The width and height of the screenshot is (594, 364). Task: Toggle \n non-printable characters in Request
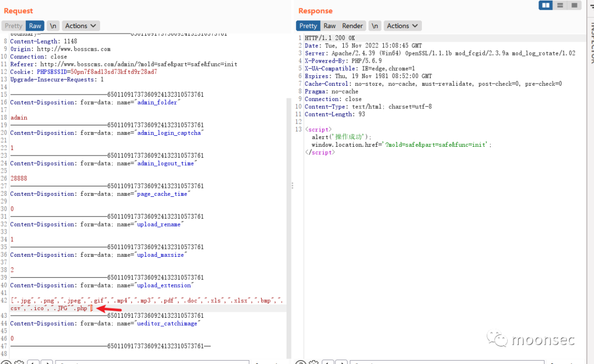coord(53,26)
